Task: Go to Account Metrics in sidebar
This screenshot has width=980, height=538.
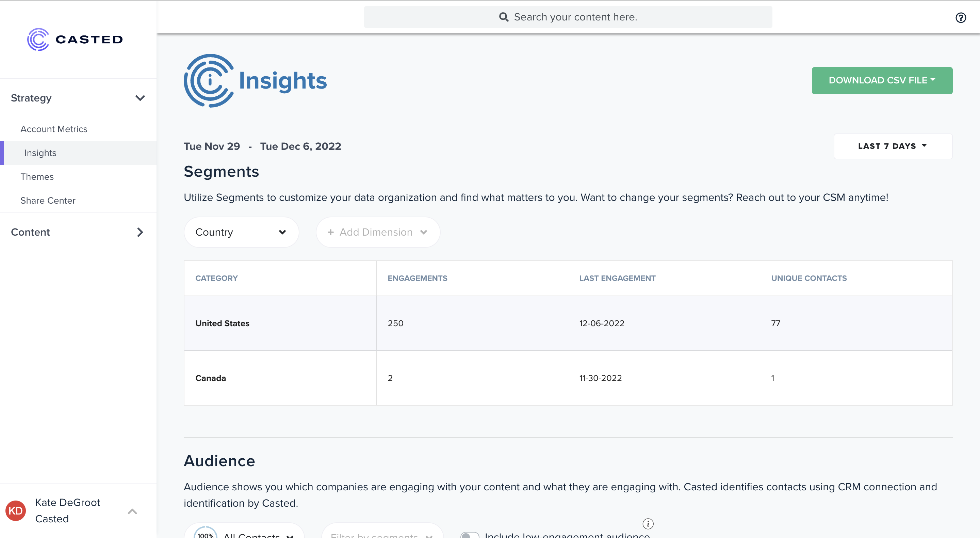Action: point(54,129)
